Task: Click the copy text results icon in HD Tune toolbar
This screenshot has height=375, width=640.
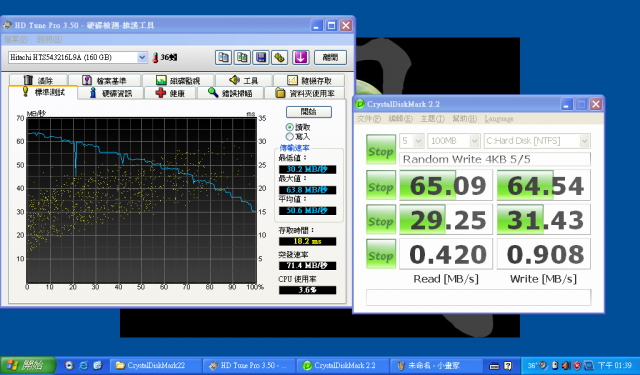Action: (x=223, y=58)
